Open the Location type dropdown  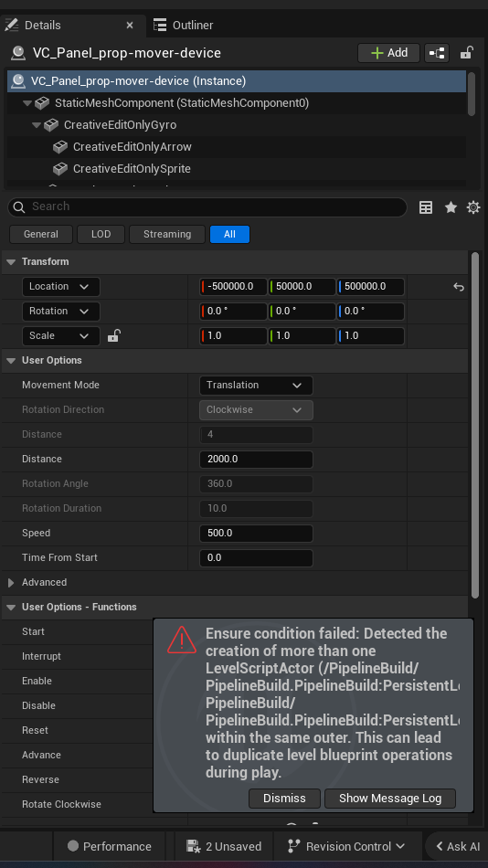point(60,287)
